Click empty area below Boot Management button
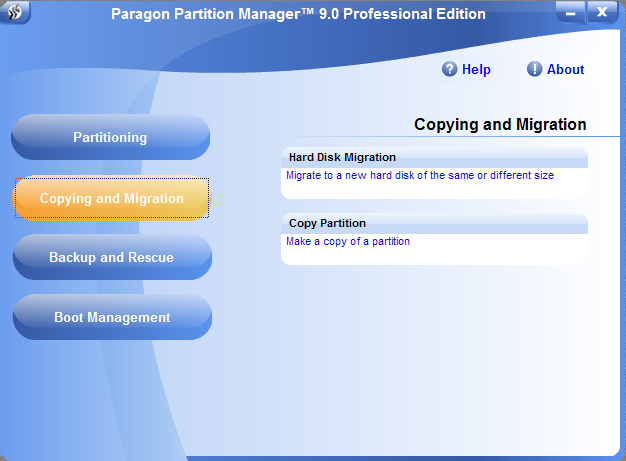The height and width of the screenshot is (461, 626). point(111,390)
